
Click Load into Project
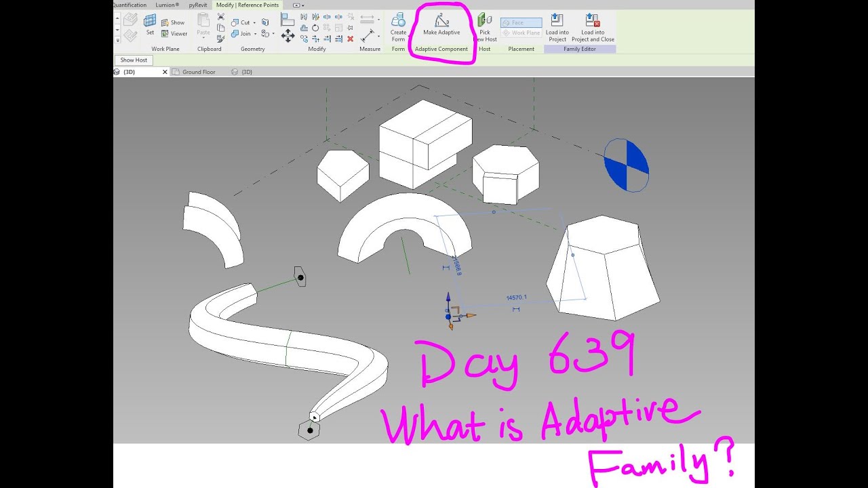point(557,27)
